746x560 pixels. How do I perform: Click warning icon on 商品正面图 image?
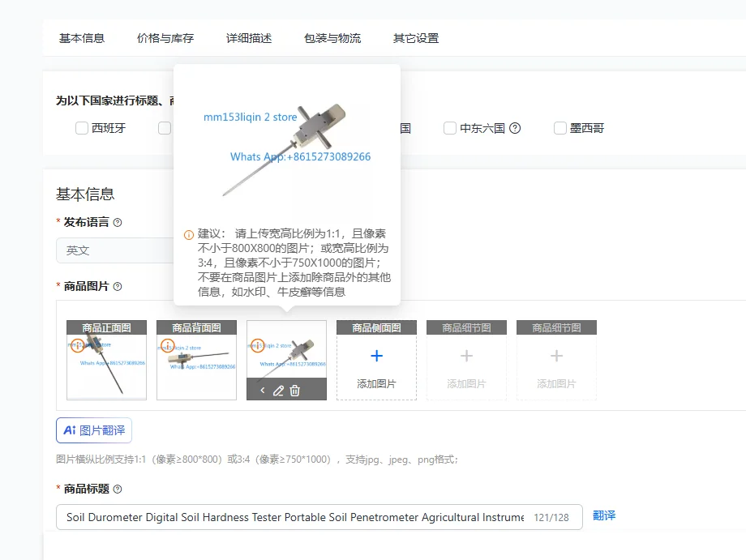pyautogui.click(x=78, y=345)
